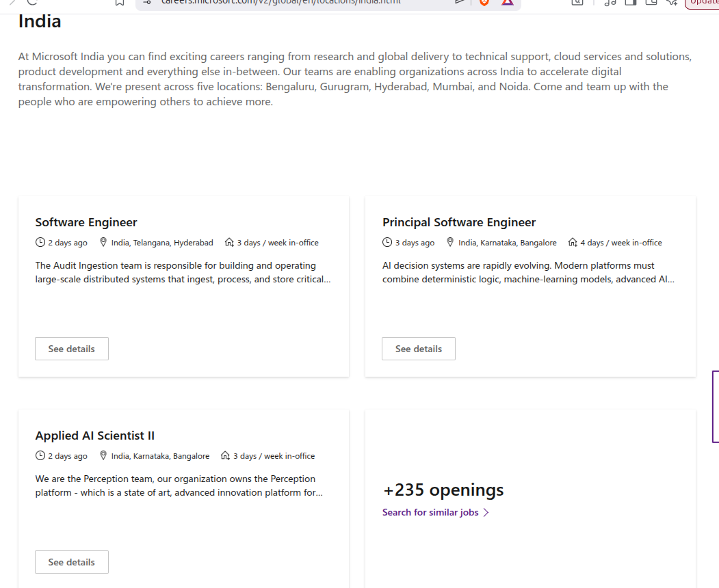The image size is (719, 588).
Task: Click the chevron after Search for similar jobs
Action: [x=486, y=512]
